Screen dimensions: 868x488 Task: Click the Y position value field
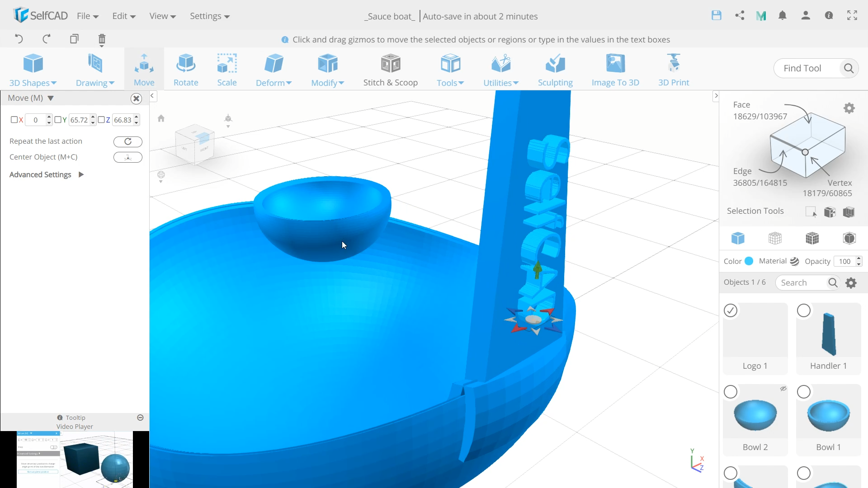79,120
